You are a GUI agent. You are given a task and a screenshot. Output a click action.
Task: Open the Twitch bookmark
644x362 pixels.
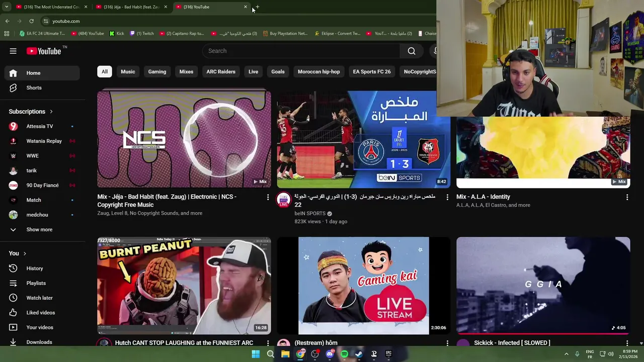[x=142, y=34]
